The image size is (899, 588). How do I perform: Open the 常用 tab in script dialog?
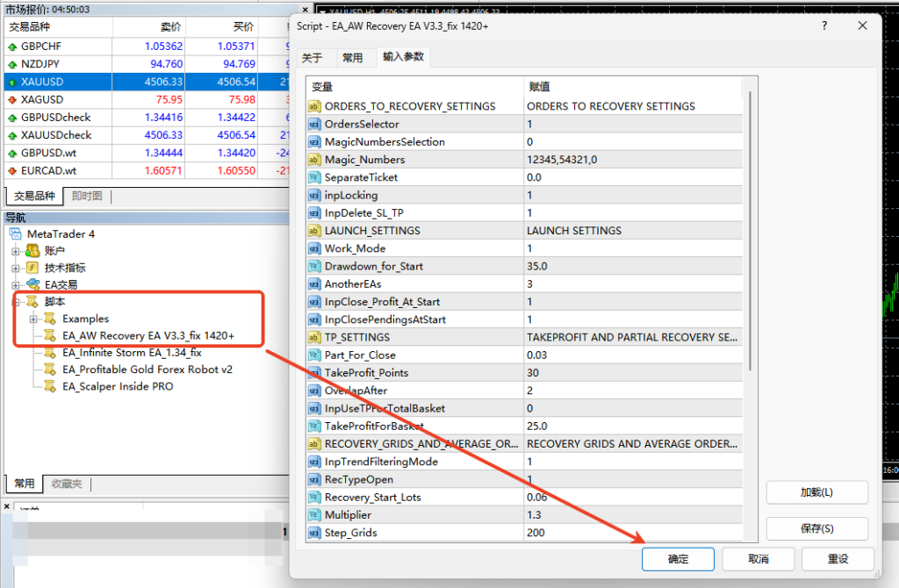point(353,58)
